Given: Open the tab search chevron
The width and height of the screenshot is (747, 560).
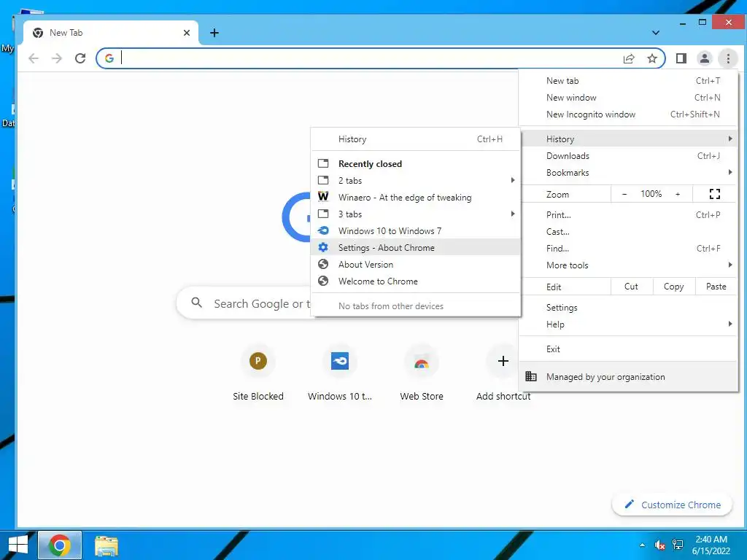Looking at the screenshot, I should tap(656, 32).
